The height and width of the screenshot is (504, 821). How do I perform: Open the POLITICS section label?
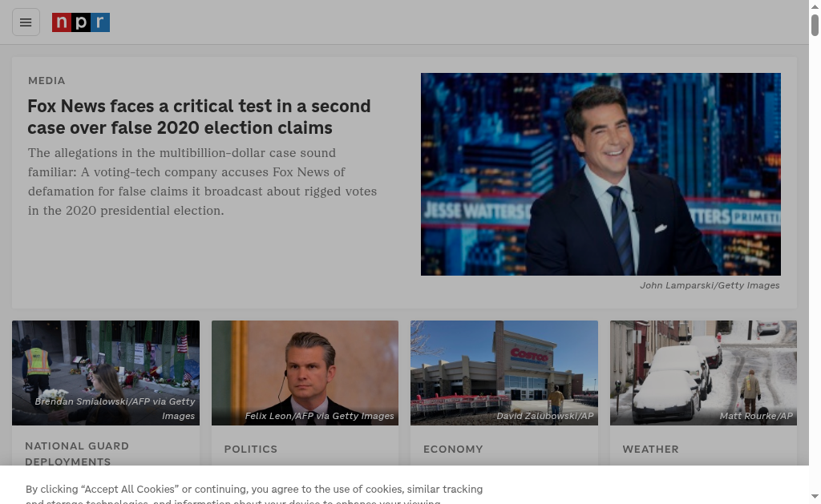tap(251, 450)
